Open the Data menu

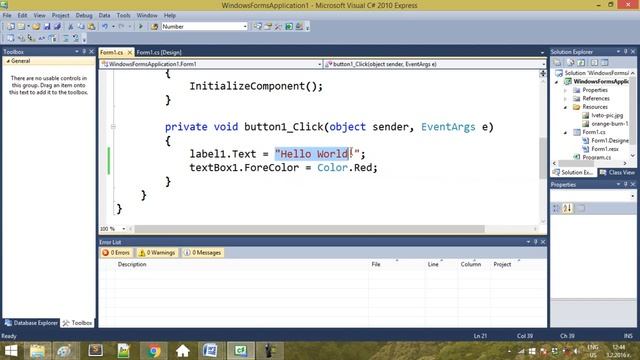104,15
